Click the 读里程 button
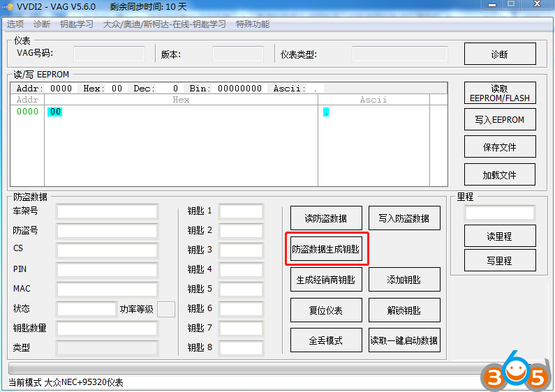555x392 pixels. (499, 236)
